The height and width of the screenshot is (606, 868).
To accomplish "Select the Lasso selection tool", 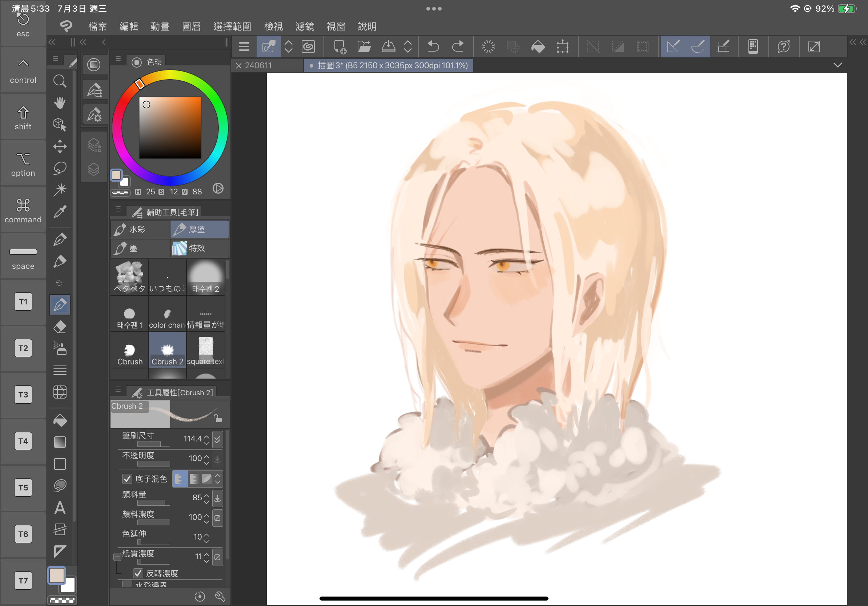I will tap(60, 168).
